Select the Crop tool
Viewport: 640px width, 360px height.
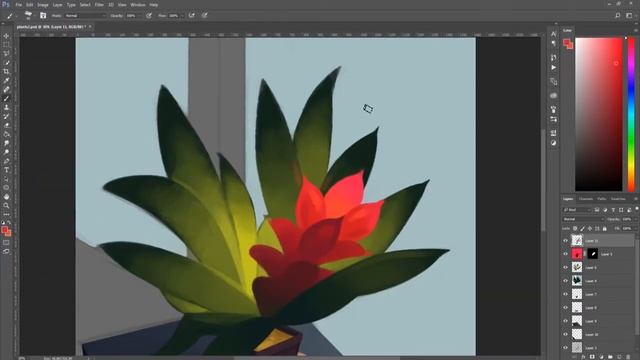pyautogui.click(x=6, y=71)
